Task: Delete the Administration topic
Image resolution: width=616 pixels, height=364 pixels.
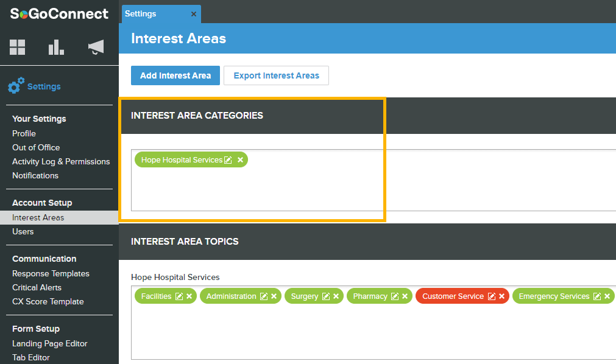Action: pyautogui.click(x=274, y=296)
